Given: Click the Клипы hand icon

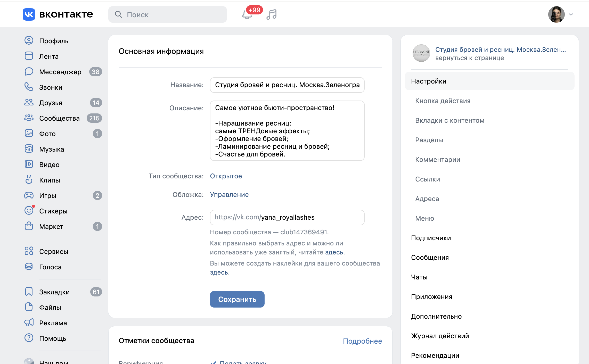Looking at the screenshot, I should click(x=29, y=179).
